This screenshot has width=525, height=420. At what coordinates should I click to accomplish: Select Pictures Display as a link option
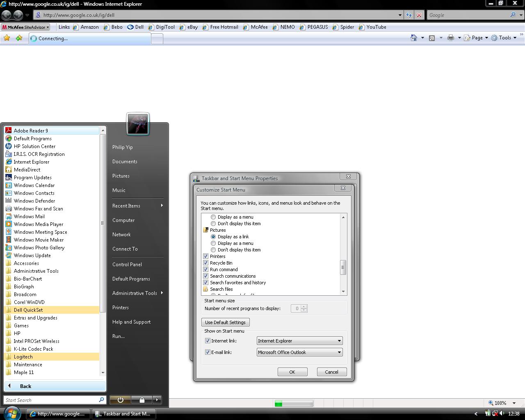point(213,237)
